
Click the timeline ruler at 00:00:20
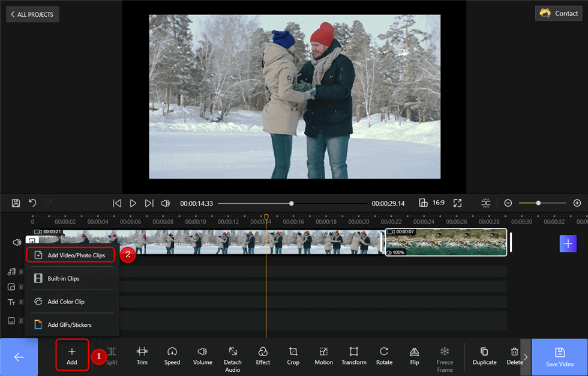click(x=359, y=221)
